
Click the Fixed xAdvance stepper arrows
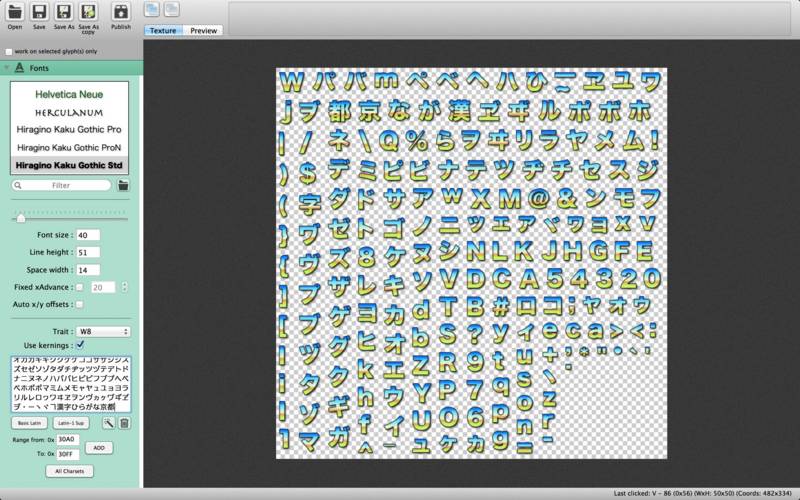tap(124, 287)
